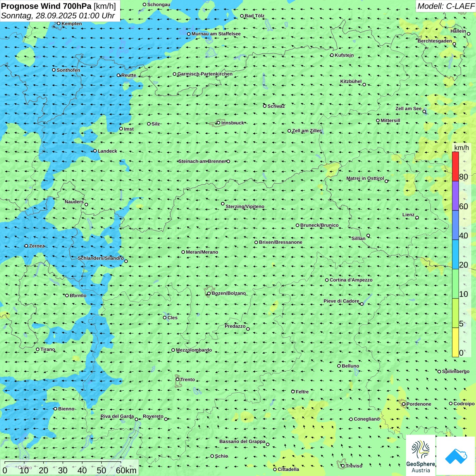Click the Hallein location circle

(469, 34)
